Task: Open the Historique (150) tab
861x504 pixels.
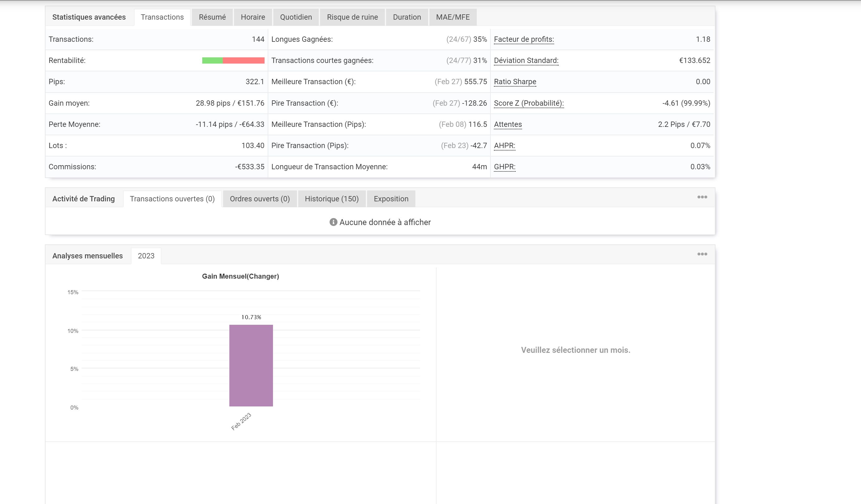Action: pyautogui.click(x=332, y=199)
